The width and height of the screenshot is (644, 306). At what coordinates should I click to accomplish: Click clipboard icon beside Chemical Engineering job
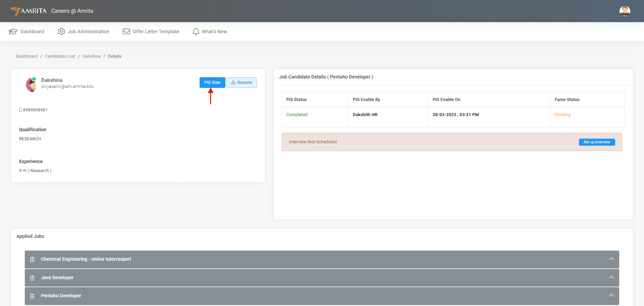coord(32,259)
